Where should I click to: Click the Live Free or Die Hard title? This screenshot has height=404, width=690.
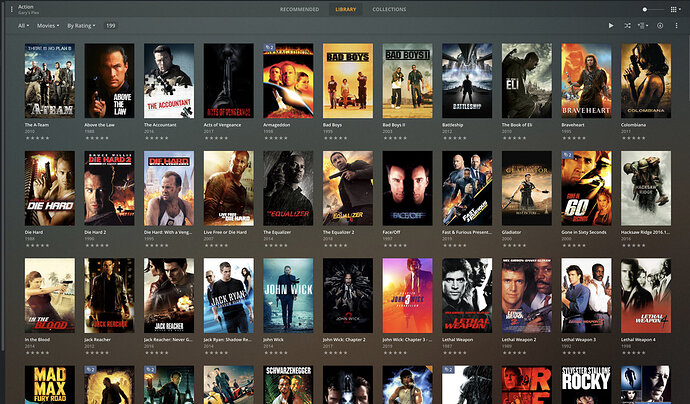point(225,232)
